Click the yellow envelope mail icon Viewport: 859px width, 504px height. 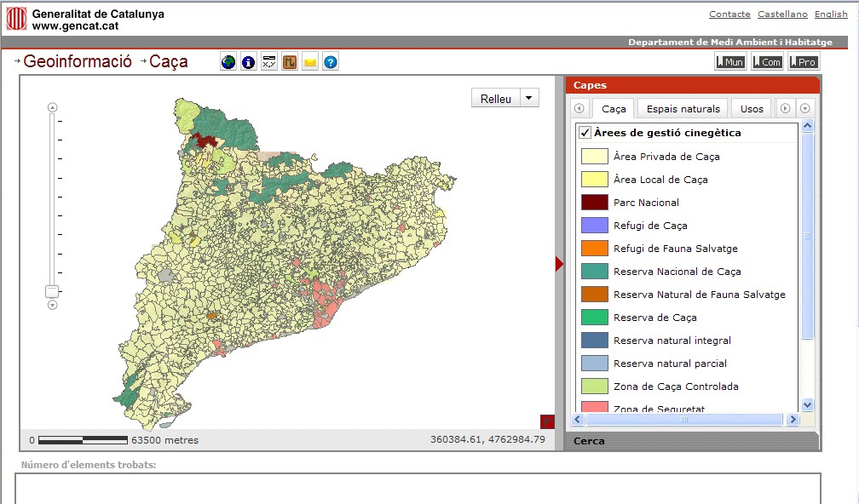(310, 62)
